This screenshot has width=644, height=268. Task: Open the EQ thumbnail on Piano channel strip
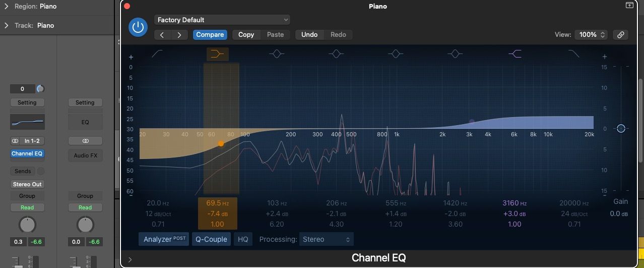click(x=27, y=122)
